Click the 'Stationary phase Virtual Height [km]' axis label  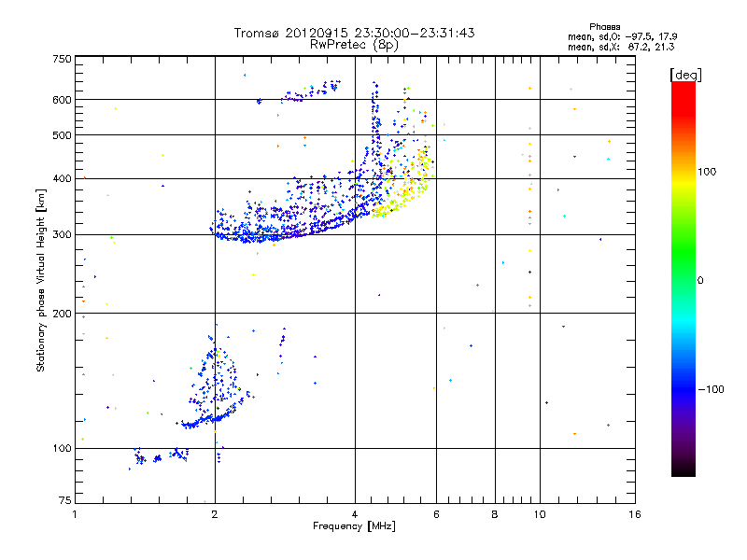click(x=40, y=281)
